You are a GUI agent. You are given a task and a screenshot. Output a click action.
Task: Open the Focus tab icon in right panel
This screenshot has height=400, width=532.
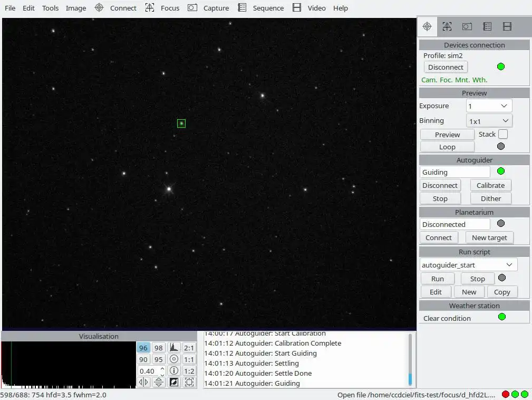pyautogui.click(x=447, y=26)
